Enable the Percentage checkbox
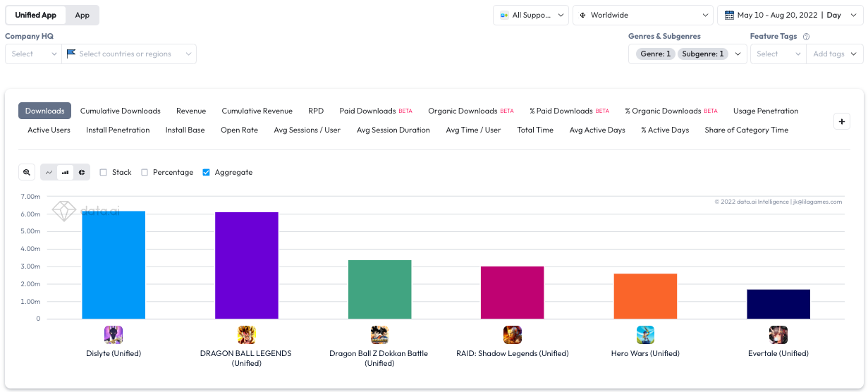 point(145,172)
